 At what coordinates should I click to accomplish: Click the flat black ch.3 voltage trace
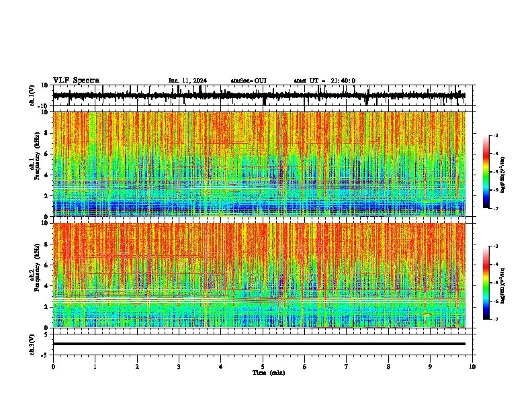point(259,344)
